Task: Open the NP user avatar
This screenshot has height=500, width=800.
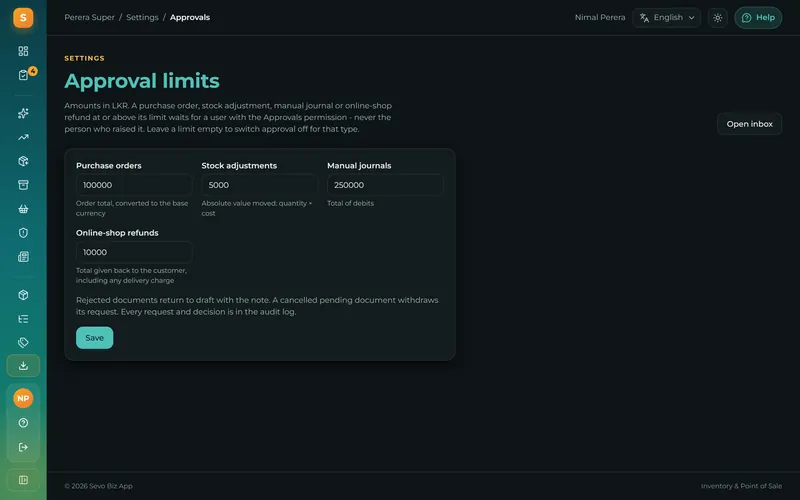Action: click(x=23, y=398)
